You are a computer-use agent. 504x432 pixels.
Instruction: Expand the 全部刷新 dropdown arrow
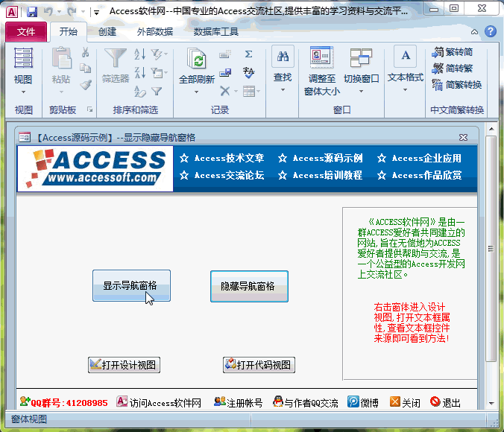(x=196, y=92)
